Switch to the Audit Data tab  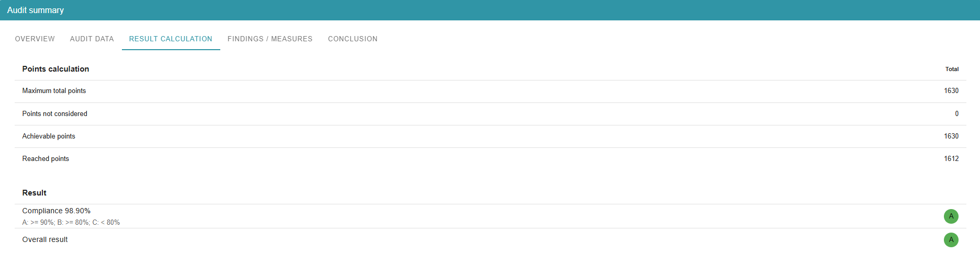click(x=92, y=39)
